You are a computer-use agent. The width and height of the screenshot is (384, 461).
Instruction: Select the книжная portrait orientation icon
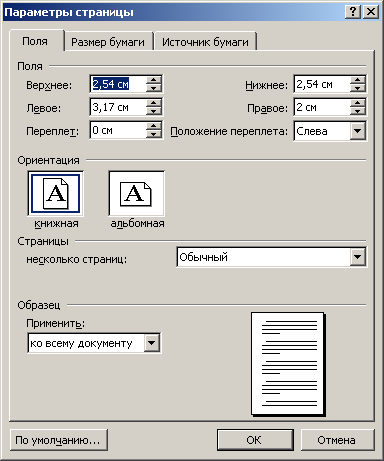tap(55, 194)
